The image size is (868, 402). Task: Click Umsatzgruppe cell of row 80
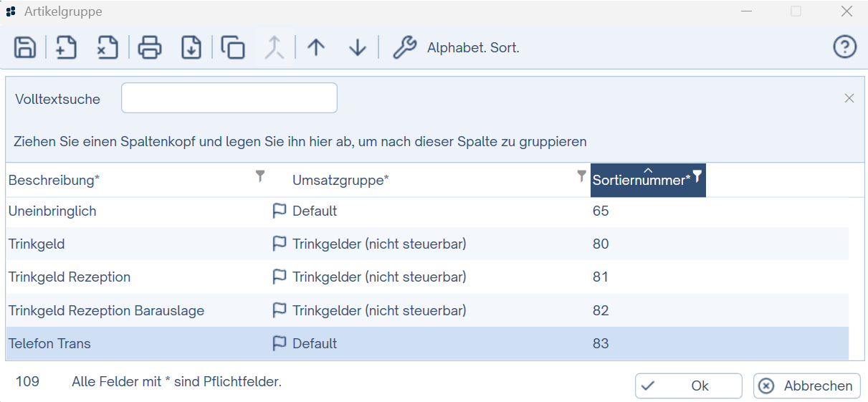click(379, 244)
